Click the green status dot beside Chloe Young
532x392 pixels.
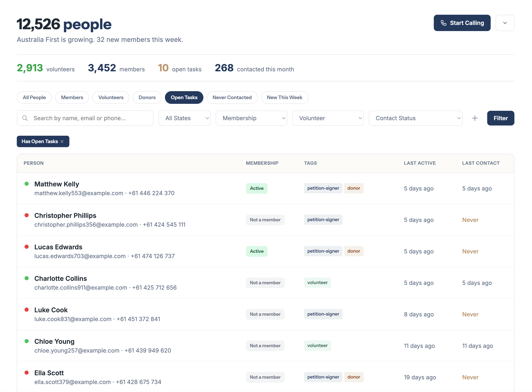point(27,341)
